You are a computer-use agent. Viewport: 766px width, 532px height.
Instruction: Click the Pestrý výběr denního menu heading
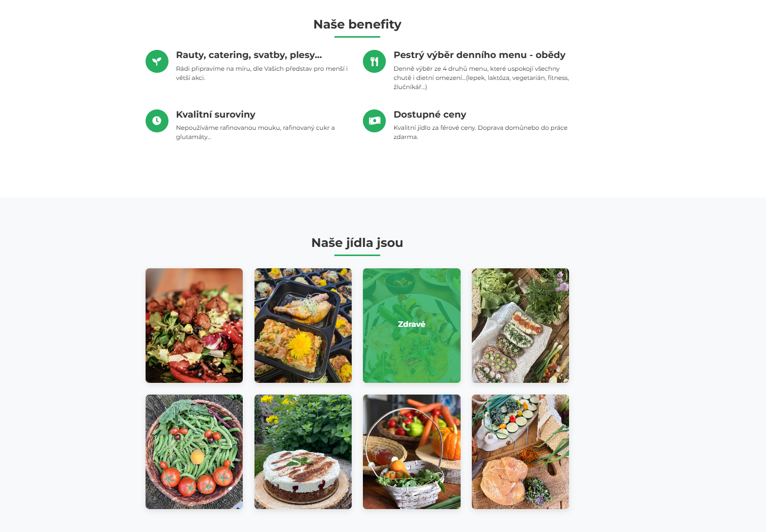coord(479,55)
